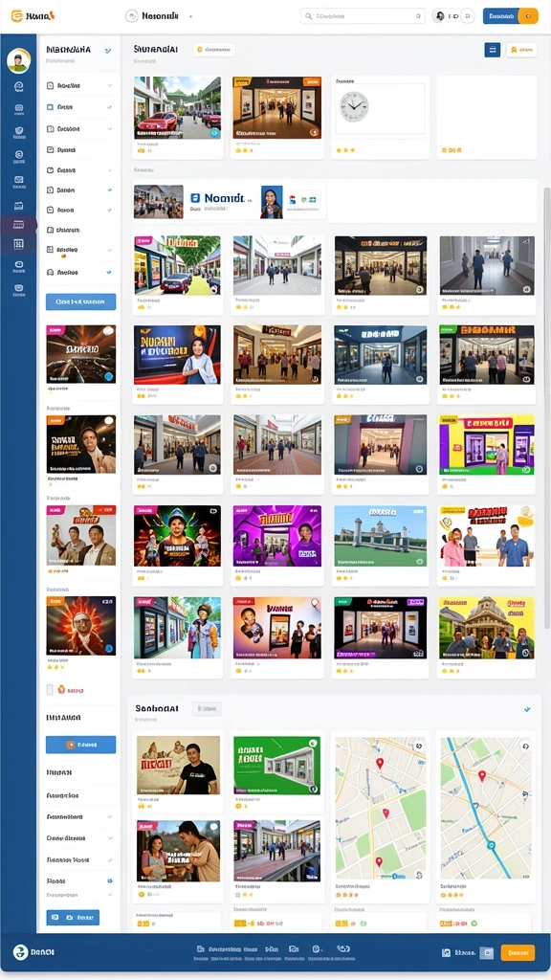Click the search field in the header
Screen dimensions: 551x980
coord(363,16)
